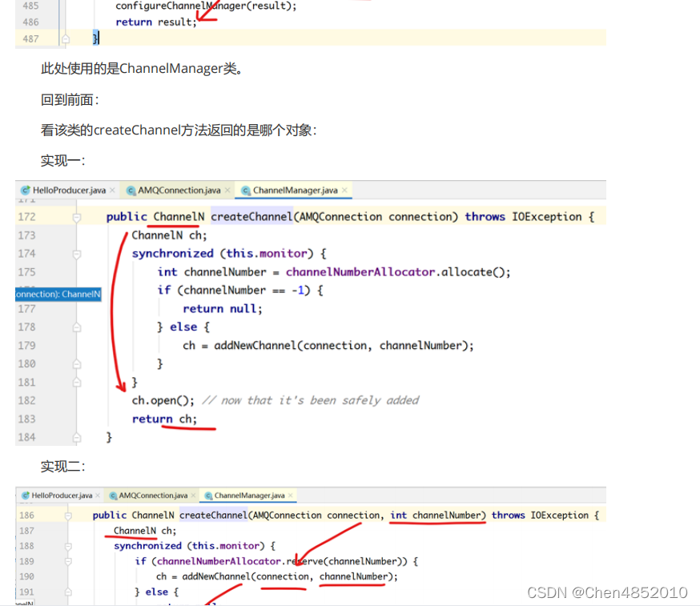
Task: Collapse synchronized block fold at line 174
Action: tap(77, 254)
